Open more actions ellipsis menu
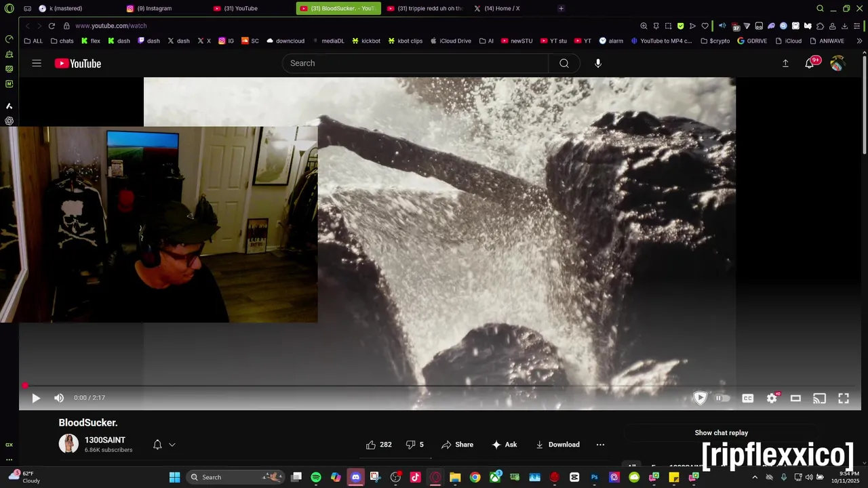The width and height of the screenshot is (868, 488). 600,445
